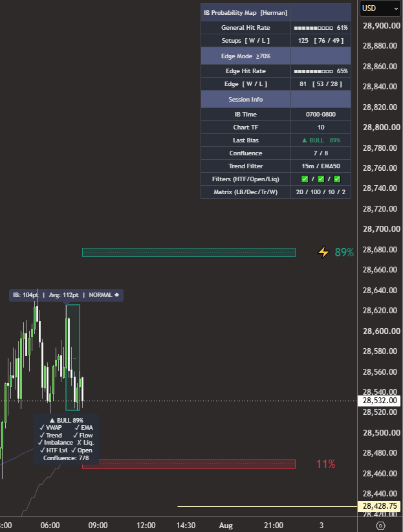Click the HTF Lvl check in tooltip
This screenshot has height=532, width=403.
point(54,450)
